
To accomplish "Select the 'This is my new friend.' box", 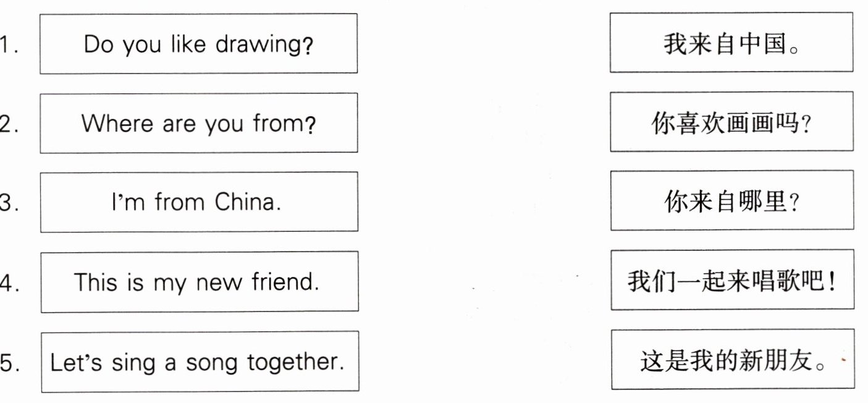I will click(x=198, y=282).
